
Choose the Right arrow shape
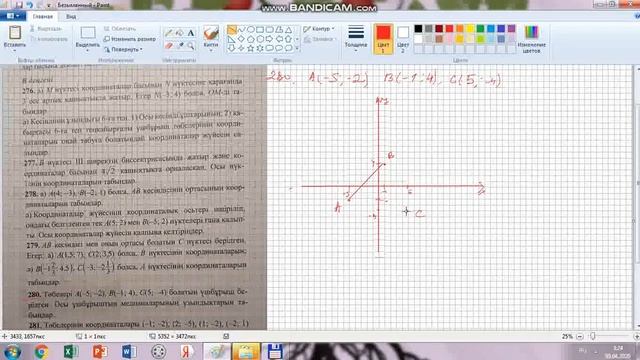[x=269, y=39]
